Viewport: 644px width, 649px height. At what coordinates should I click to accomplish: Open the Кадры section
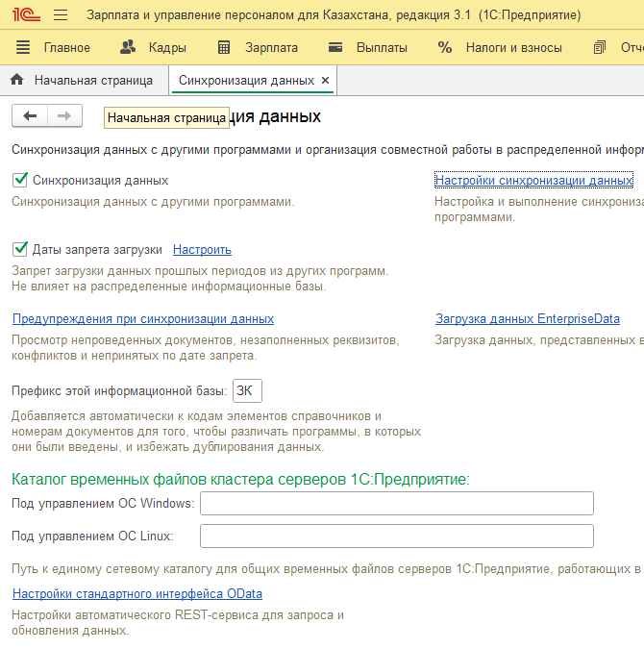(x=154, y=47)
